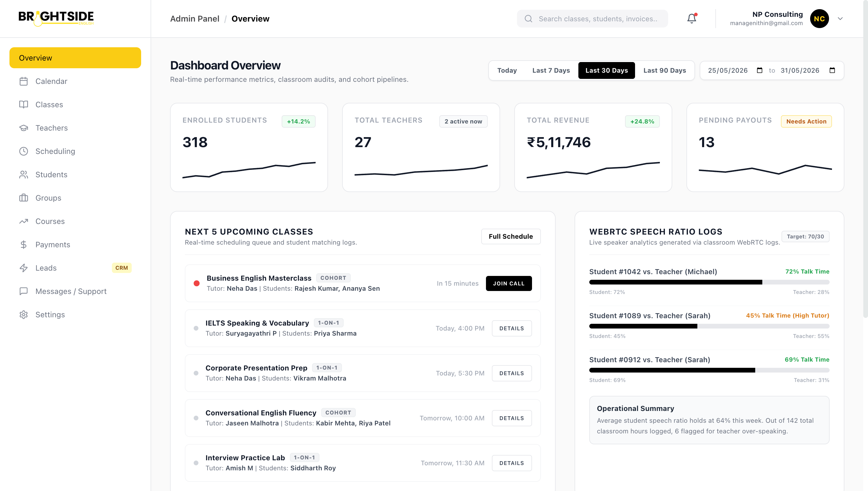
Task: Open the notifications bell
Action: 692,19
